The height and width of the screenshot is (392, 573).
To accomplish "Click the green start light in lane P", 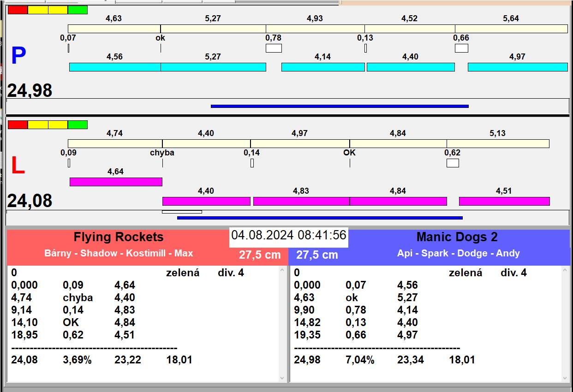I will click(x=78, y=10).
